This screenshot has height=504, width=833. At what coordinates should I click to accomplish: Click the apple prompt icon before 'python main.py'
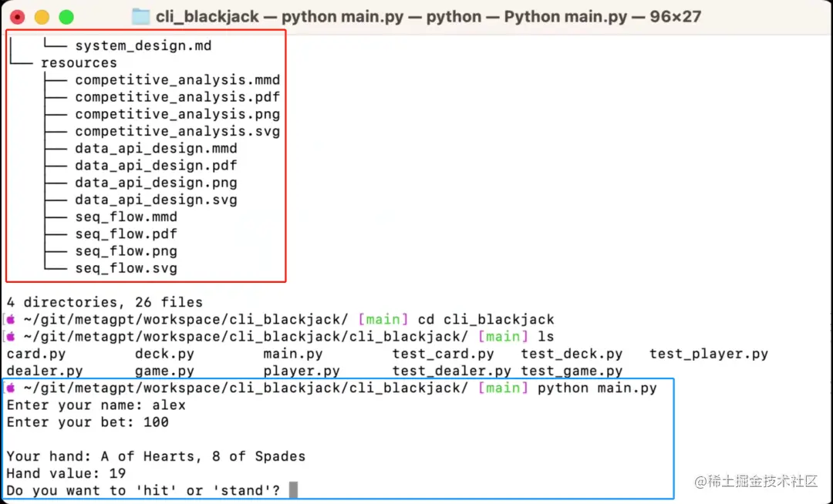[x=11, y=388]
